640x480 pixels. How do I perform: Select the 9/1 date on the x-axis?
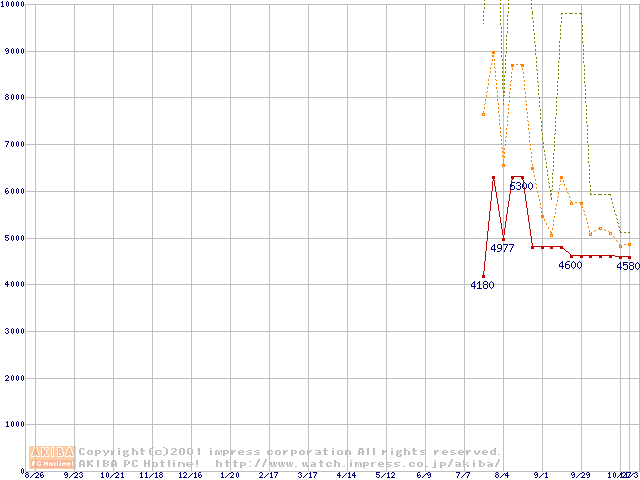541,475
